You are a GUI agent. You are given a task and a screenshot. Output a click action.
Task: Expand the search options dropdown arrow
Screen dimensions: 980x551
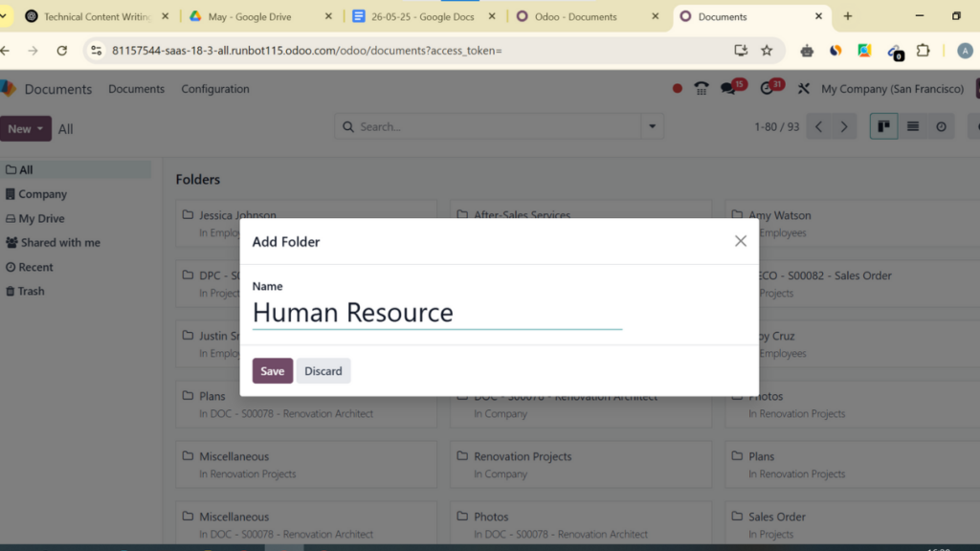point(652,126)
